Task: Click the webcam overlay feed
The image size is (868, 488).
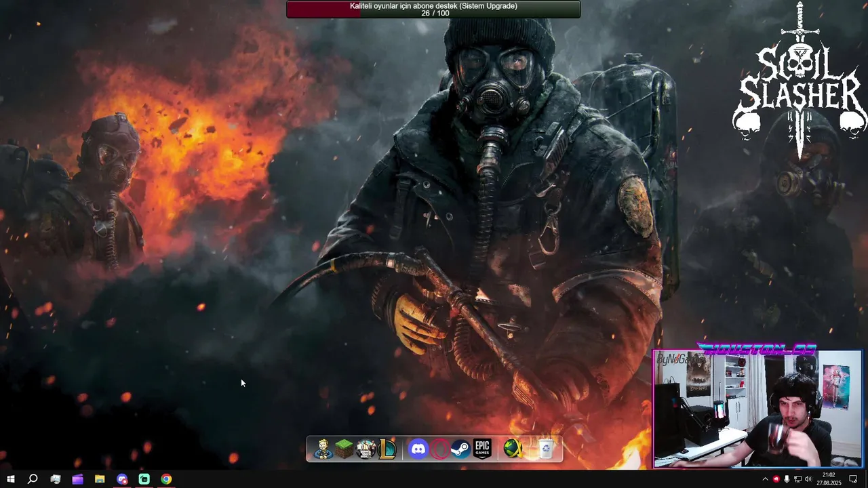Action: [x=757, y=409]
